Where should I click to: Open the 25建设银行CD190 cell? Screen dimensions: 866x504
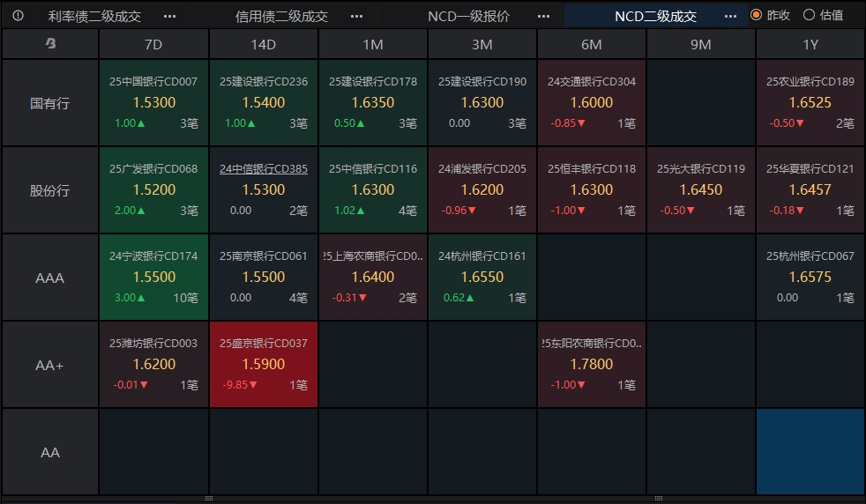[482, 103]
